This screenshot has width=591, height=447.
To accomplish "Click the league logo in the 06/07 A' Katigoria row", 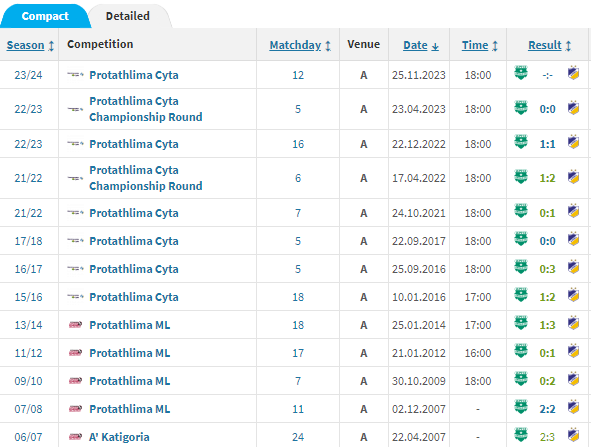I will 75,436.
